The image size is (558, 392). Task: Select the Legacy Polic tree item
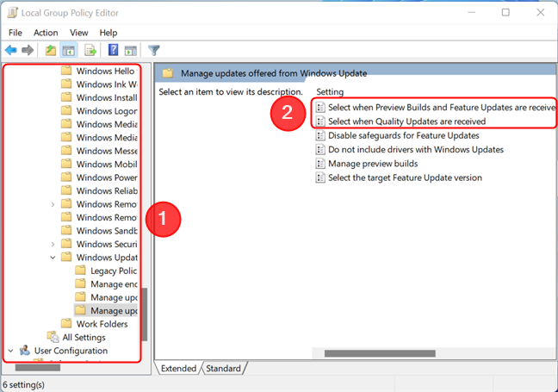click(x=114, y=271)
